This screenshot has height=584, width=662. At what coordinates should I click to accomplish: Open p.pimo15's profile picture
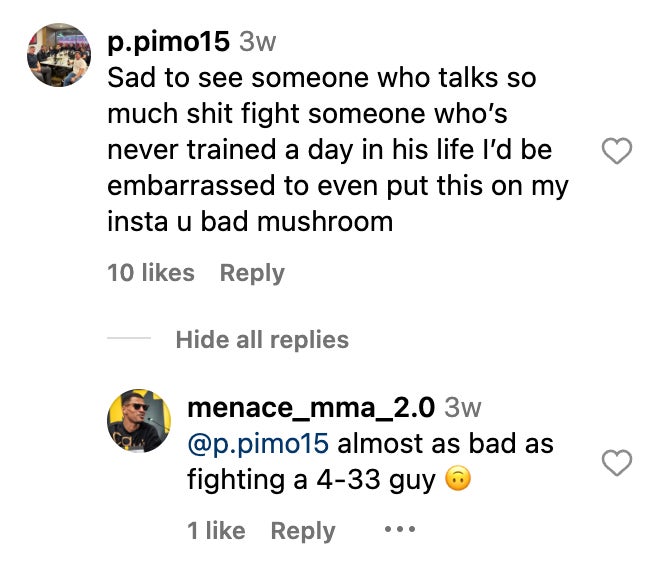tap(59, 56)
